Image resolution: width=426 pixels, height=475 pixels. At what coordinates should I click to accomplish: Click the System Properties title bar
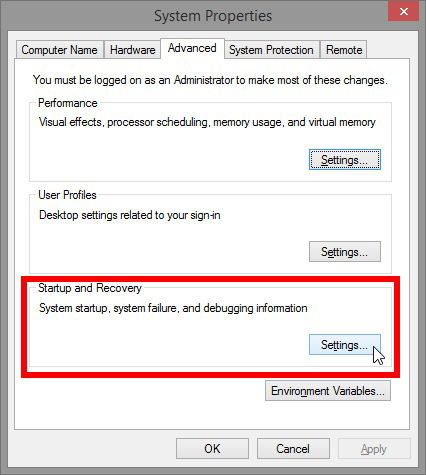coord(213,16)
